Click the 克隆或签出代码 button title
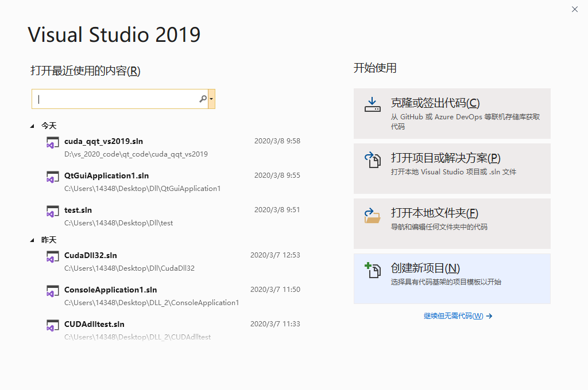588x390 pixels. [x=435, y=103]
